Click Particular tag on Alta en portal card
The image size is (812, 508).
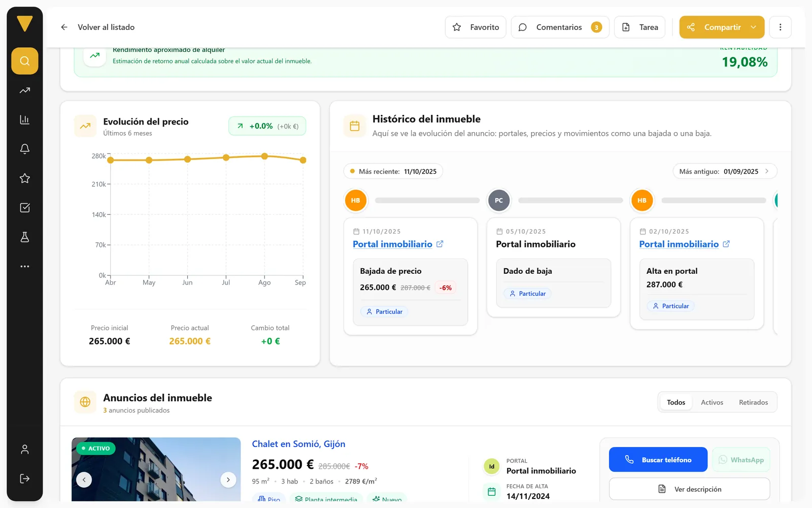[670, 306]
